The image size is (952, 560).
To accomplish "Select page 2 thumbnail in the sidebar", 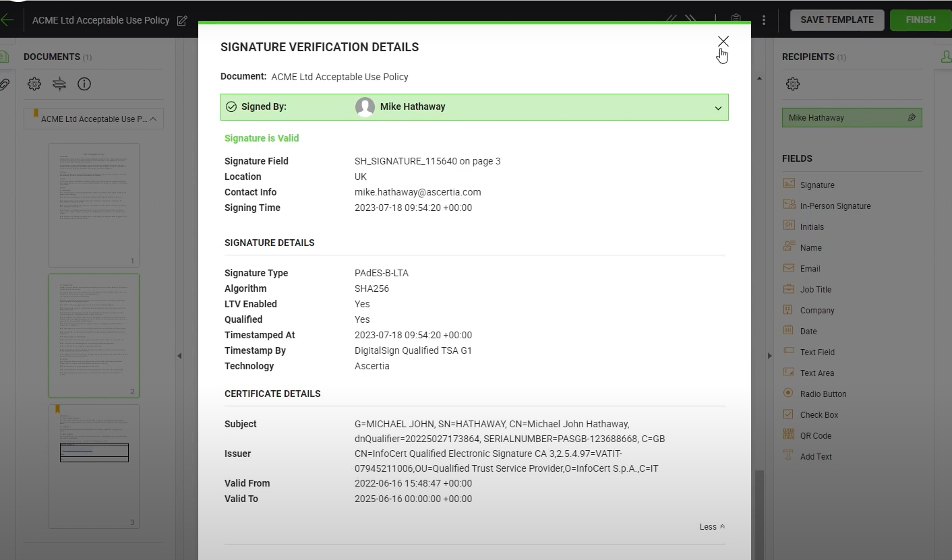I will pyautogui.click(x=94, y=335).
